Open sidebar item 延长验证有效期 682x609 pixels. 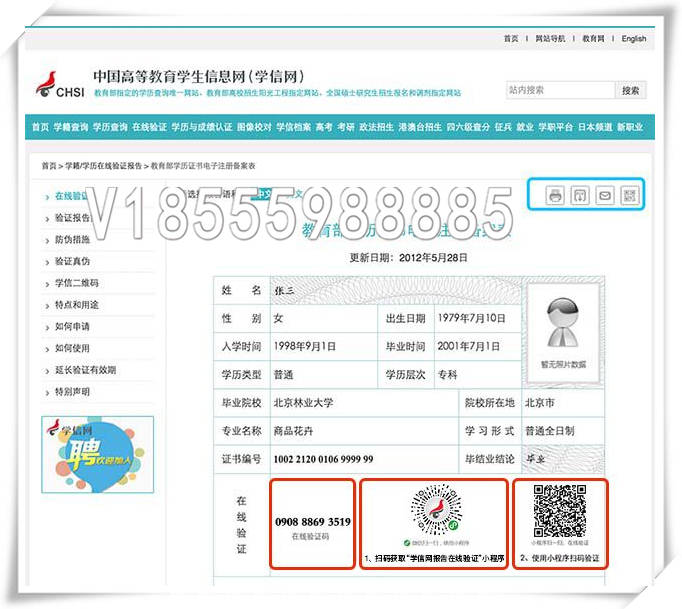pos(85,370)
